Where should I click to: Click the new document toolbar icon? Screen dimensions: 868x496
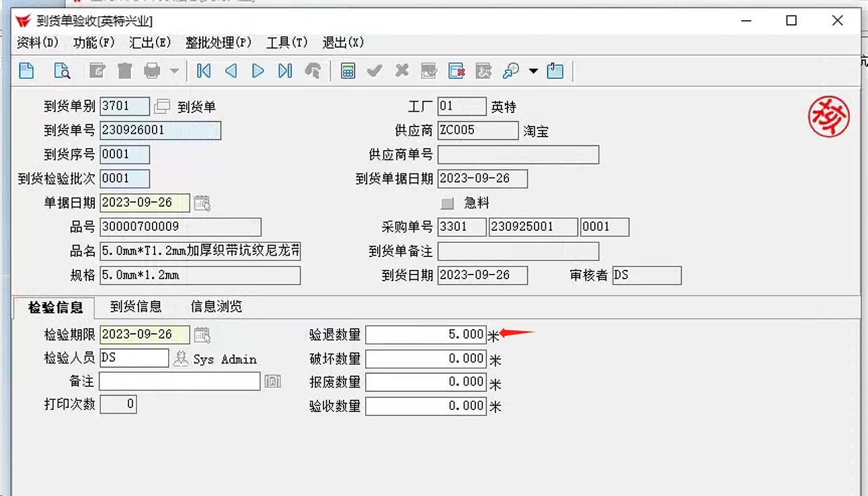click(x=26, y=71)
